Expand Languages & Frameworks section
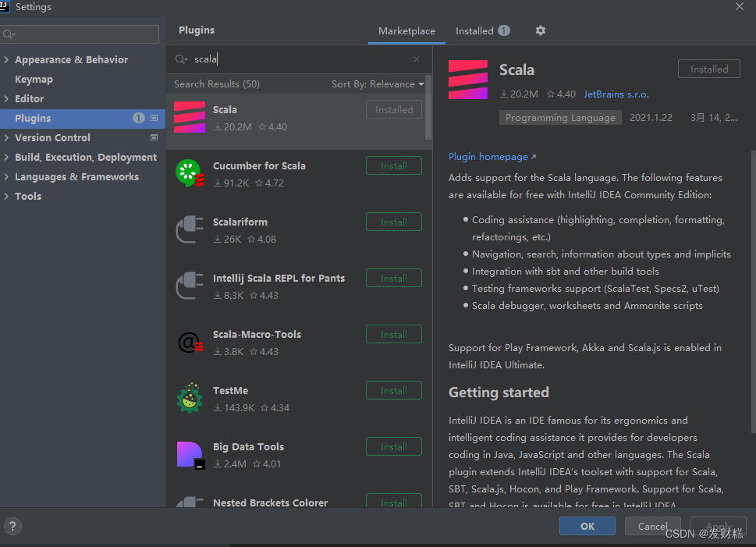 [6, 176]
